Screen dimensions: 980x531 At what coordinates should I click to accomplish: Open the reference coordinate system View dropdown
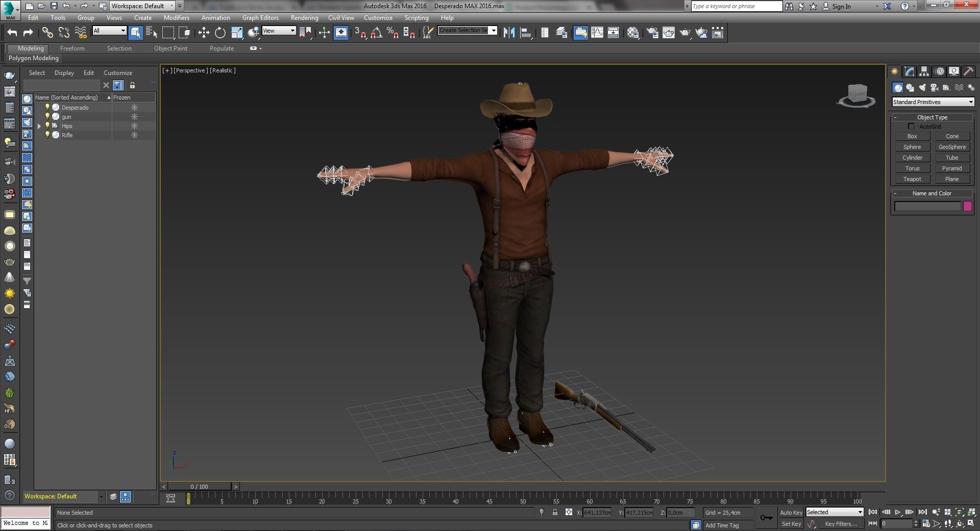pyautogui.click(x=279, y=31)
